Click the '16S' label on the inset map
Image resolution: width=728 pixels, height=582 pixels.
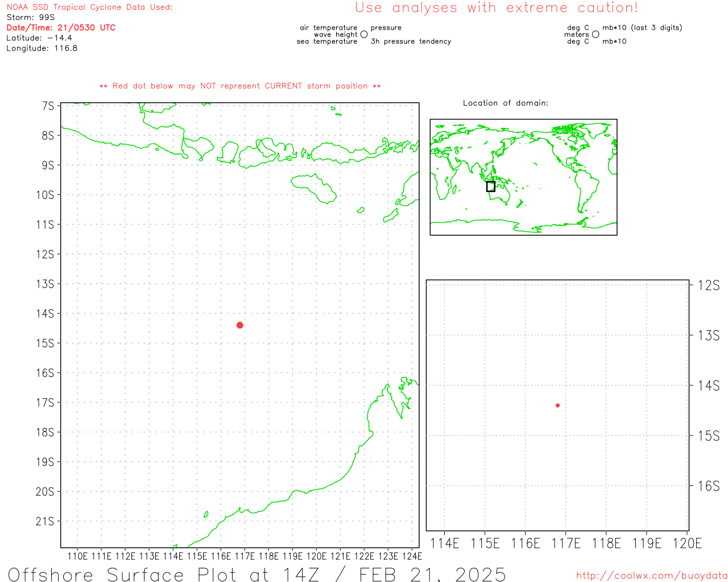(x=709, y=486)
